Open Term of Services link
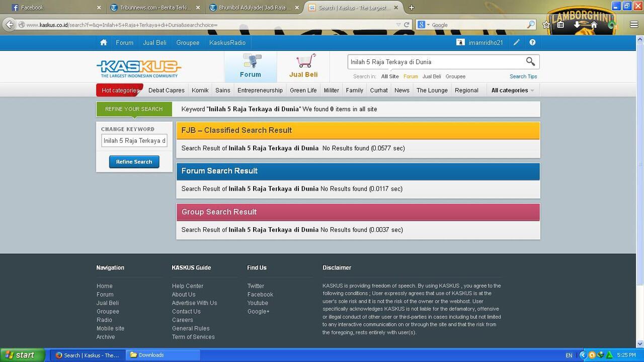 (x=193, y=337)
